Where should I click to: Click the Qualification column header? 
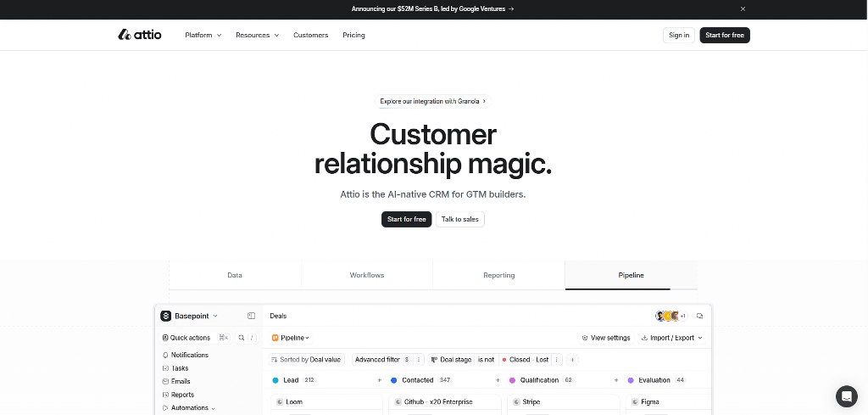coord(542,380)
